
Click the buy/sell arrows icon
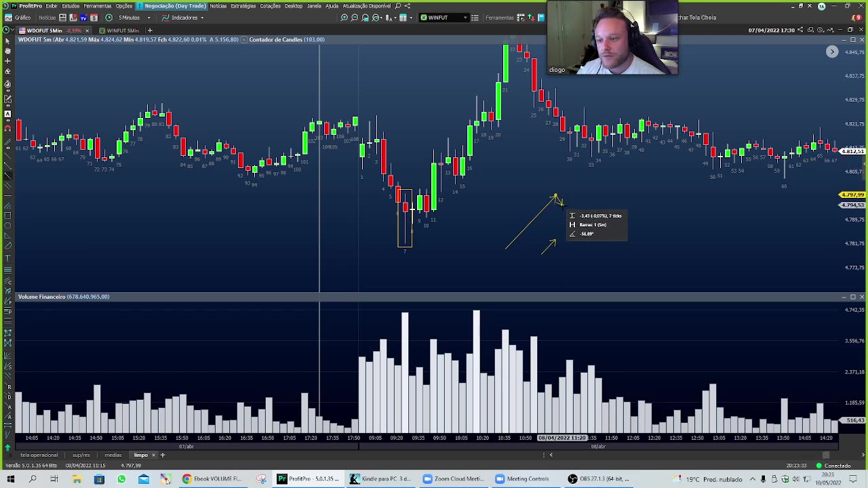(531, 18)
